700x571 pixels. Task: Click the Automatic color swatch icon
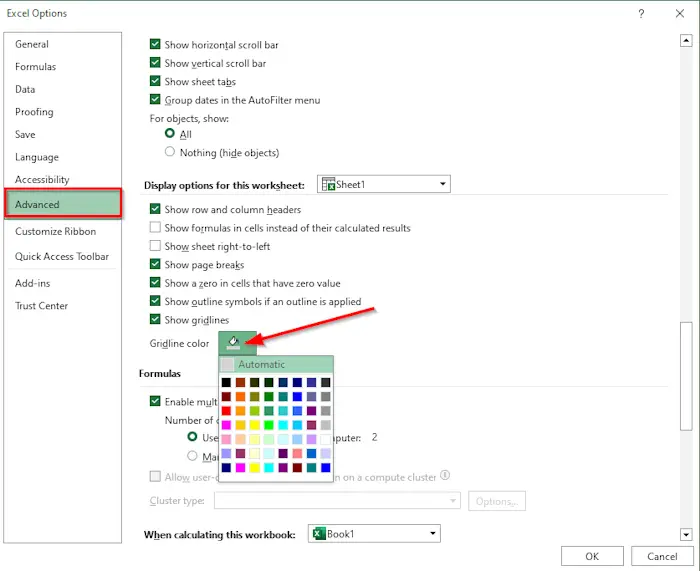click(x=227, y=364)
